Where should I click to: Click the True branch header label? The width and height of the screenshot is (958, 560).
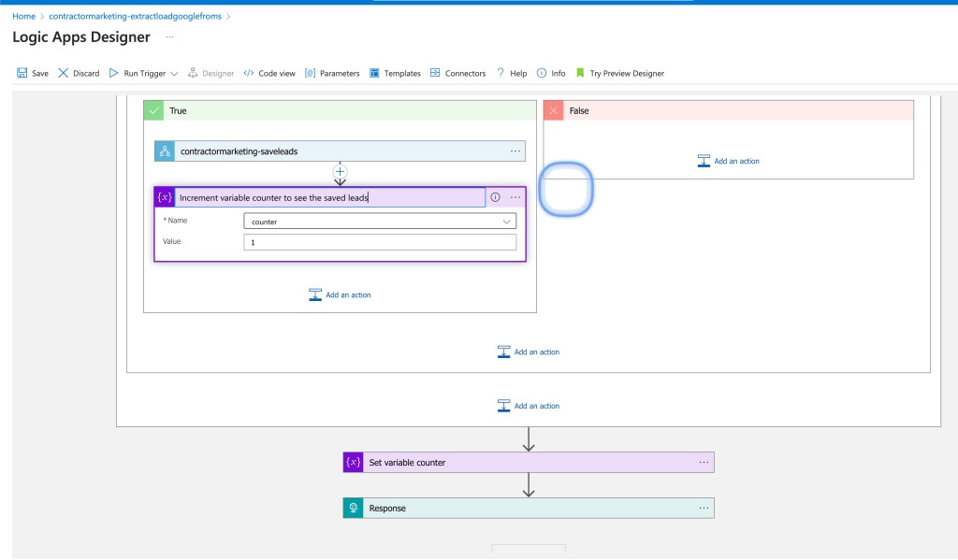(178, 111)
